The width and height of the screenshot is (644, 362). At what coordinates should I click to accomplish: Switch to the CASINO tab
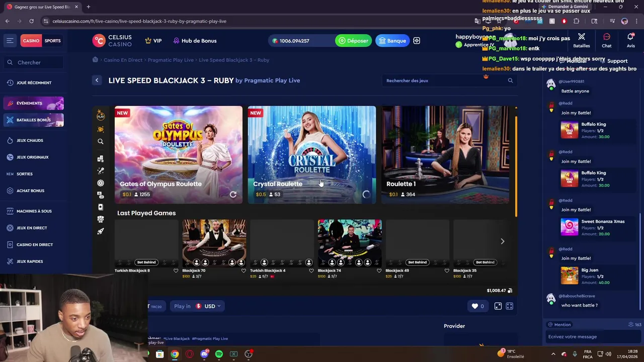[x=31, y=41]
